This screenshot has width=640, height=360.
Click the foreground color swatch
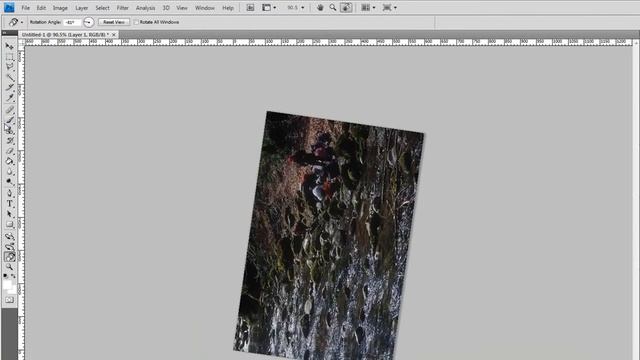coord(7,284)
